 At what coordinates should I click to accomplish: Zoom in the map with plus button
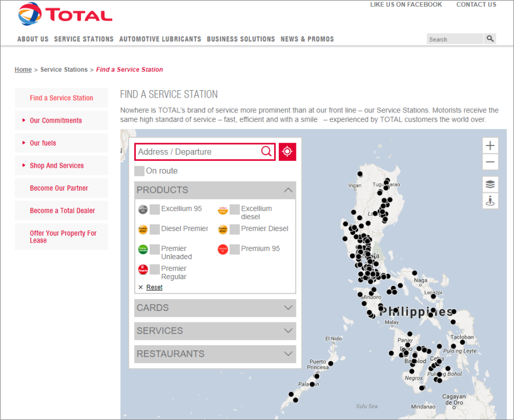(490, 146)
